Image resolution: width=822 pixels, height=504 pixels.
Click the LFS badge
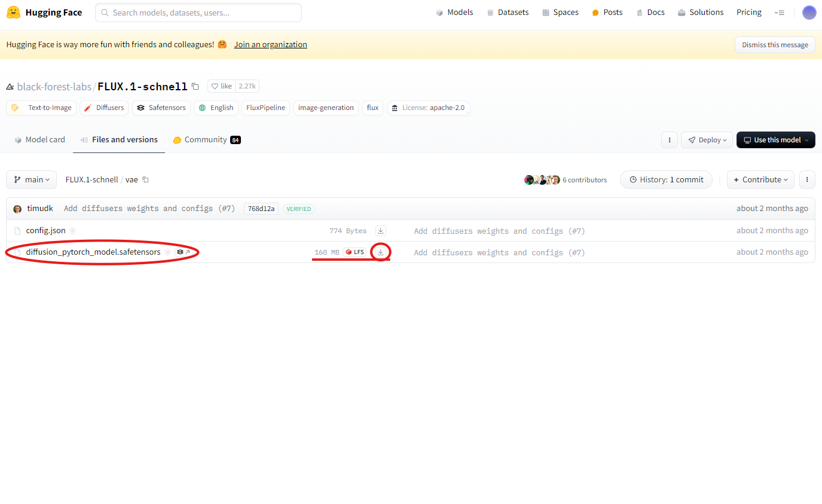point(355,252)
